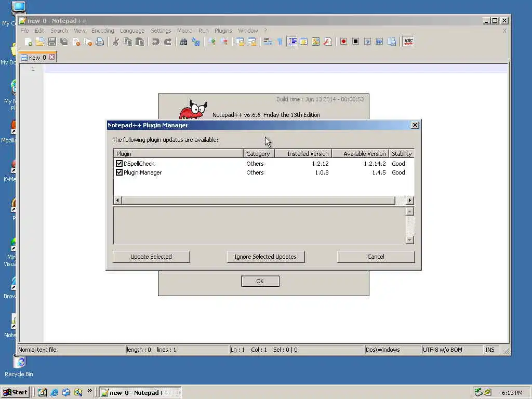This screenshot has height=399, width=532.
Task: Click the Ignore Selected Updates button
Action: (x=265, y=257)
